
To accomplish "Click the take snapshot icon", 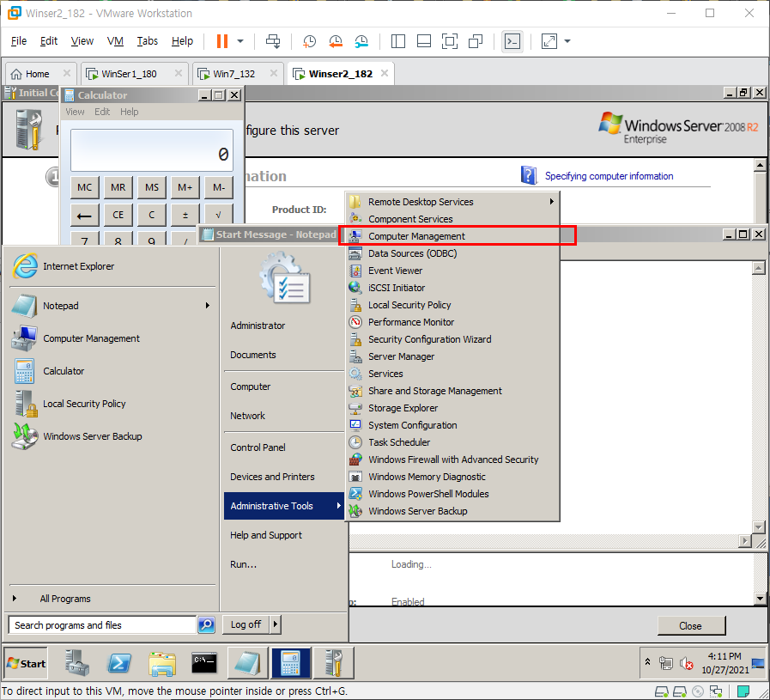I will tap(309, 41).
